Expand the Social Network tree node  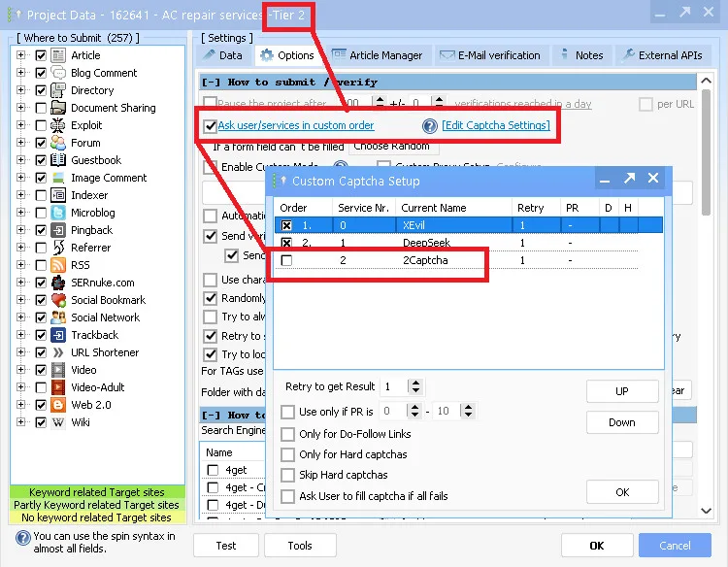[x=21, y=317]
